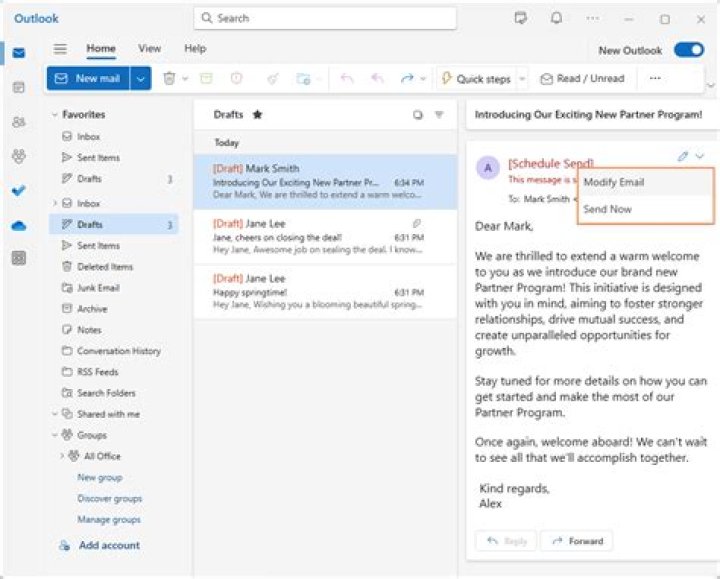Screen dimensions: 720x579
Task: Toggle the hamburger navigation pane button
Action: [x=60, y=49]
